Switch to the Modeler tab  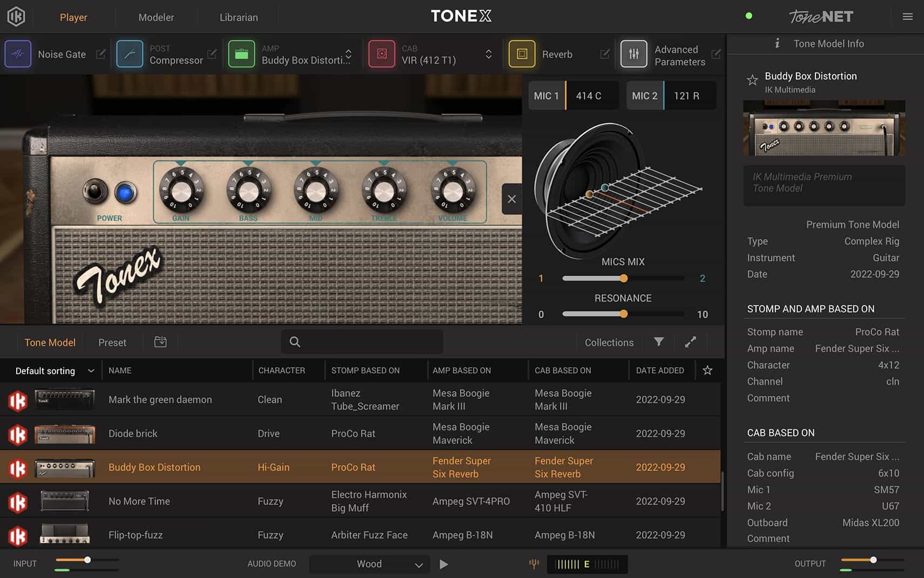tap(156, 17)
